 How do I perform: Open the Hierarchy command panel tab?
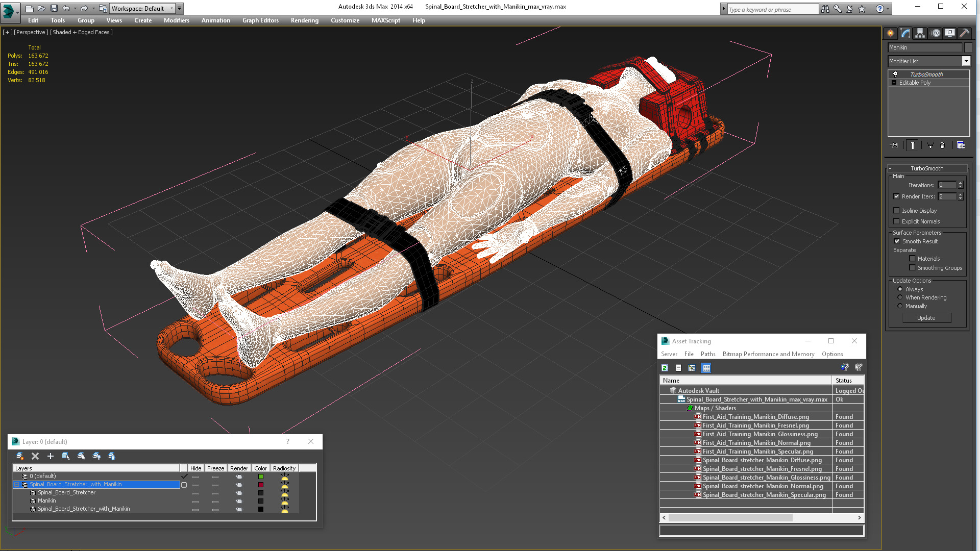point(920,33)
